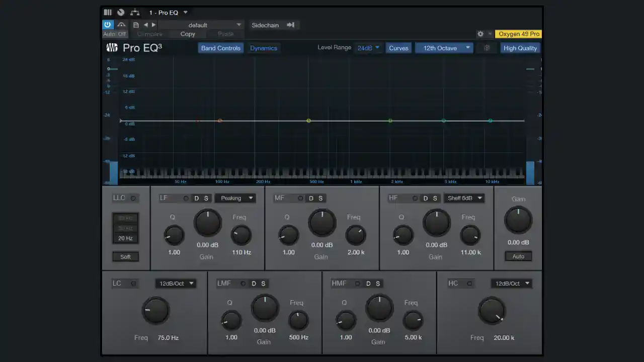Expand the Level Range 24dB dropdown
This screenshot has height=362, width=644.
368,48
